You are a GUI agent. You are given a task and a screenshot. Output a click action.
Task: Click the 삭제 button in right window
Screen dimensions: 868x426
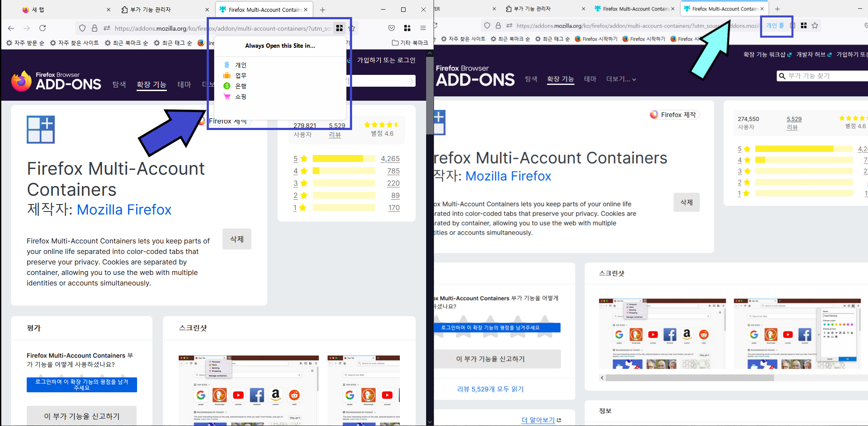coord(687,202)
